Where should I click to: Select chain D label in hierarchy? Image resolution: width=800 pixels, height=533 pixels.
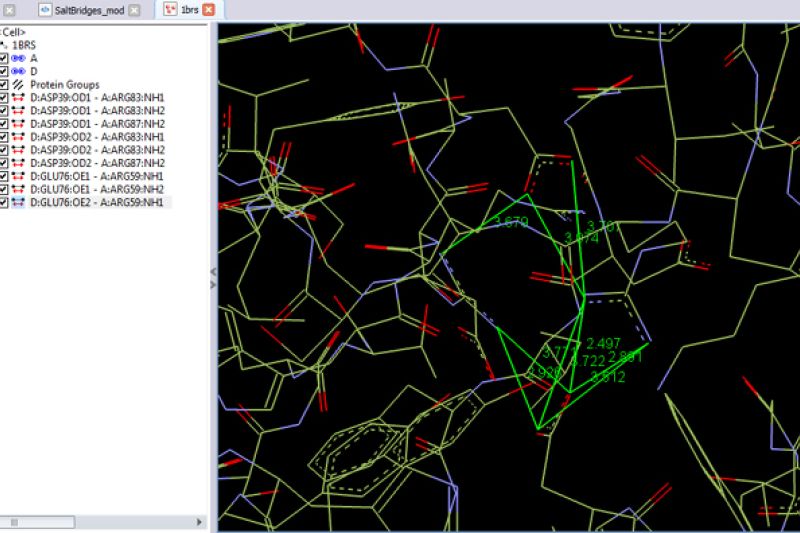(34, 71)
